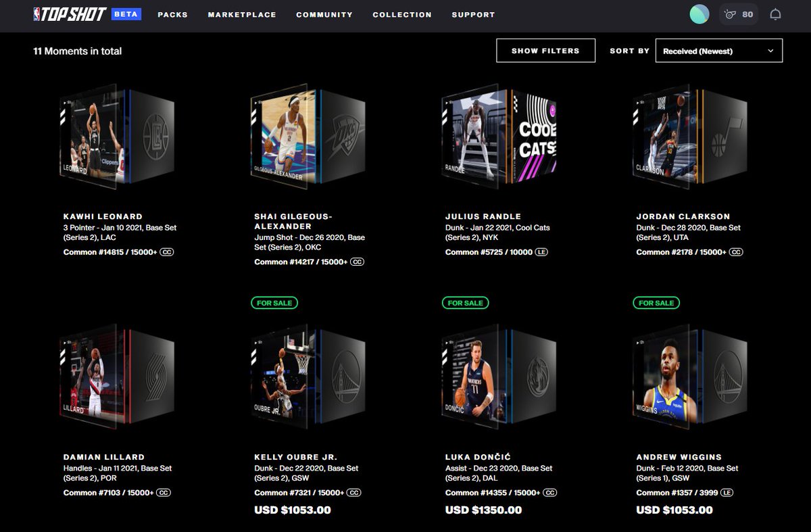Click the CC badge on Kelly Oubre Jr.
The image size is (811, 532).
(353, 493)
